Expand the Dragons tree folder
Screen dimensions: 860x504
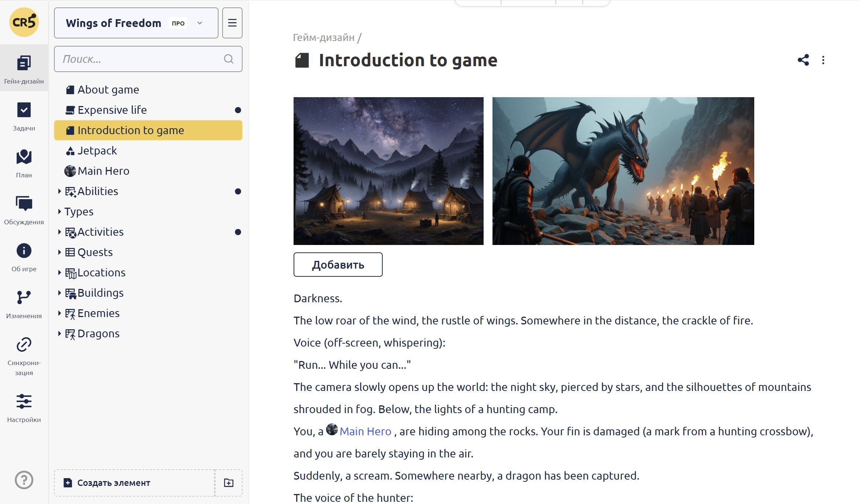(59, 333)
